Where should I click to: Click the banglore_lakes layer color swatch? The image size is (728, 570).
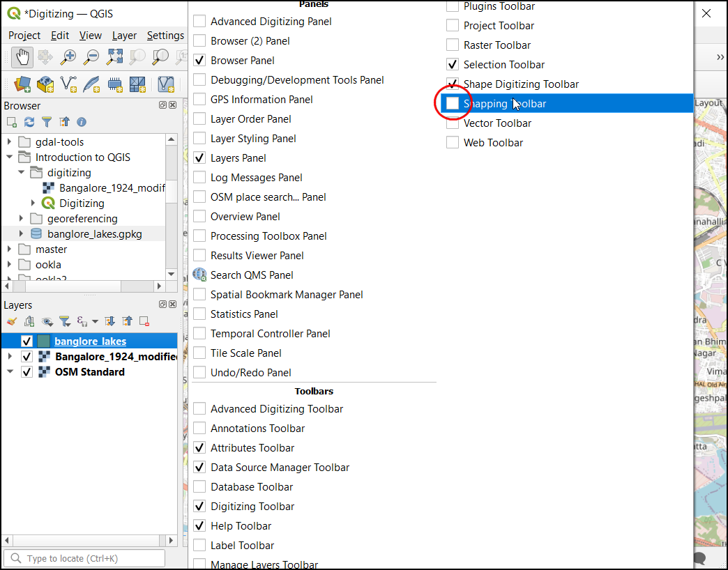tap(44, 341)
